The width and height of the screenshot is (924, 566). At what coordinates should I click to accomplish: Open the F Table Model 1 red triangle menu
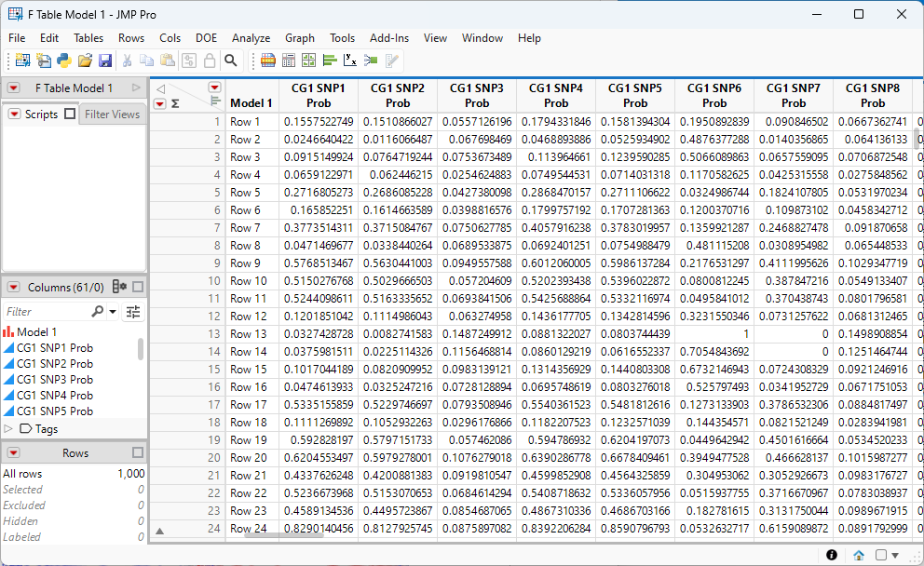[14, 88]
